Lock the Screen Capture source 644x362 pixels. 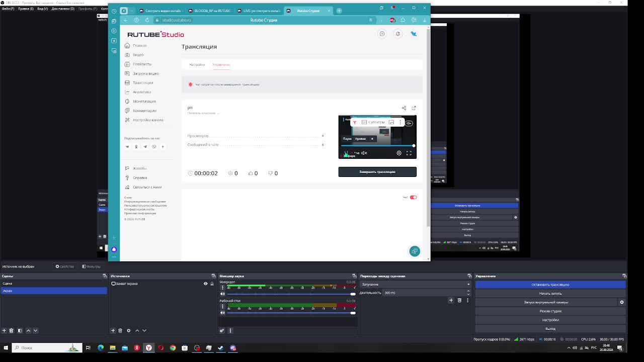[212, 284]
